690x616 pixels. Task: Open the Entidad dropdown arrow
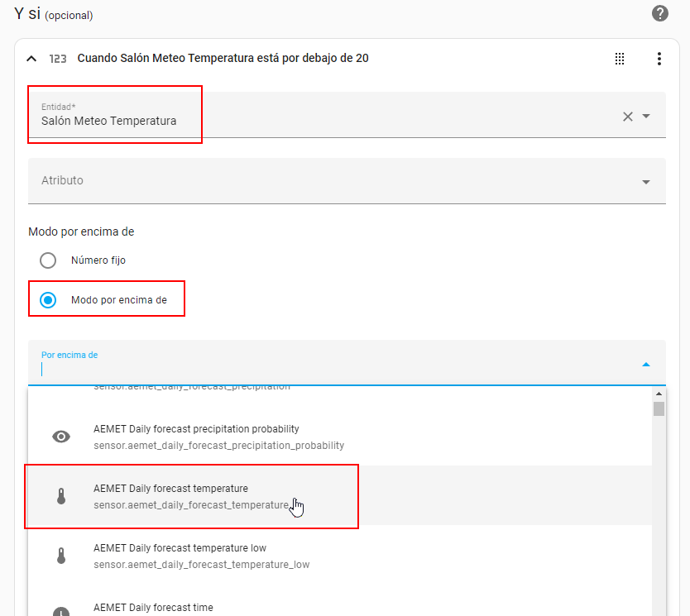coord(646,117)
